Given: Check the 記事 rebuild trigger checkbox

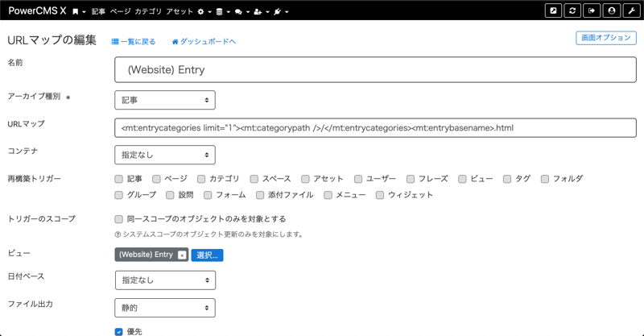Looking at the screenshot, I should click(x=119, y=179).
